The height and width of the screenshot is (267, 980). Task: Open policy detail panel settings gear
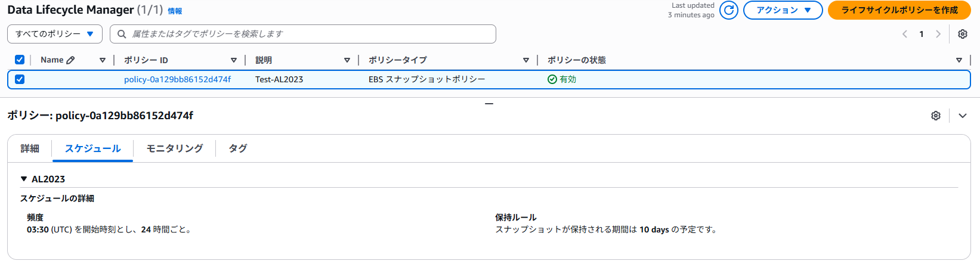[x=936, y=116]
